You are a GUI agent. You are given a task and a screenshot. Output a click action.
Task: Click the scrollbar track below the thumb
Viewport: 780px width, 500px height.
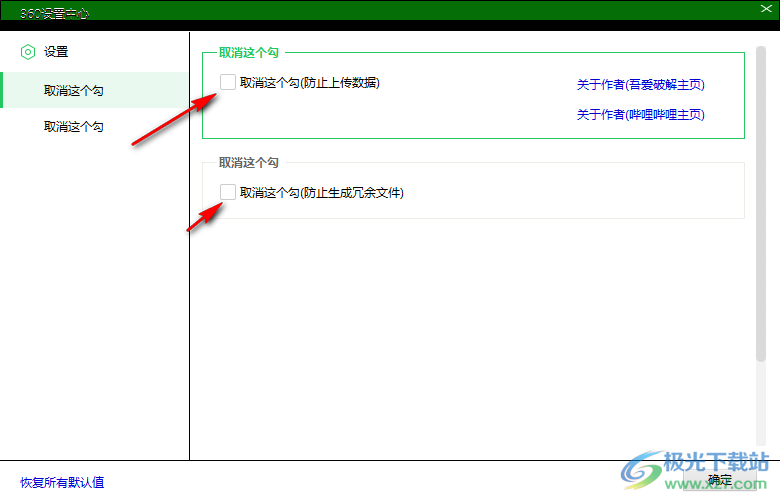pyautogui.click(x=761, y=410)
